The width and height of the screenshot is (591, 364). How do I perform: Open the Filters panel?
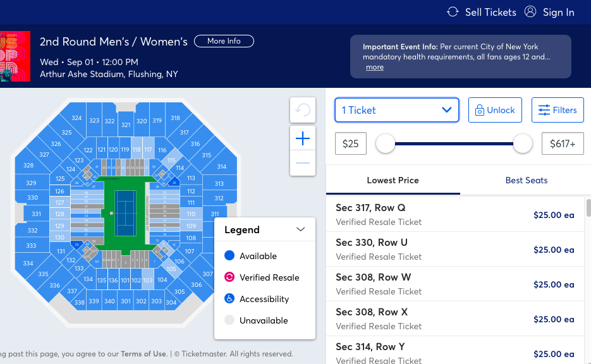pos(557,110)
